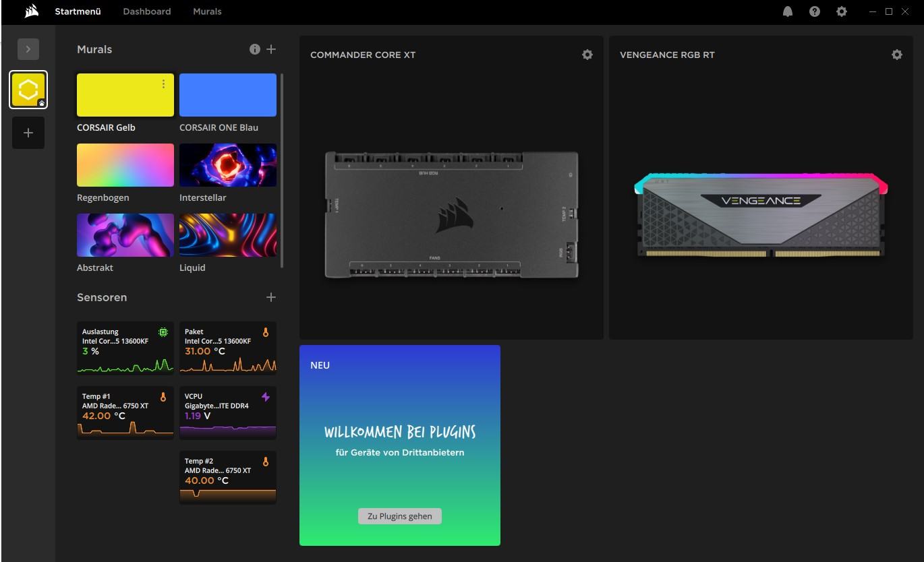Open COMMANDER CORE XT settings gear
Viewport: 924px width, 562px height.
(587, 55)
